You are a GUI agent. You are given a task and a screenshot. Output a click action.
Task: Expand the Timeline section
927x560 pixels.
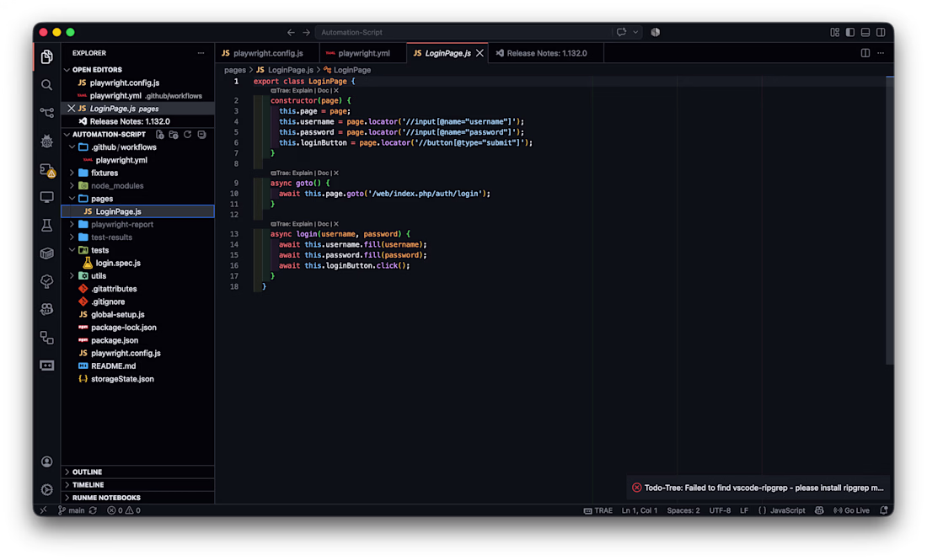[x=137, y=485]
